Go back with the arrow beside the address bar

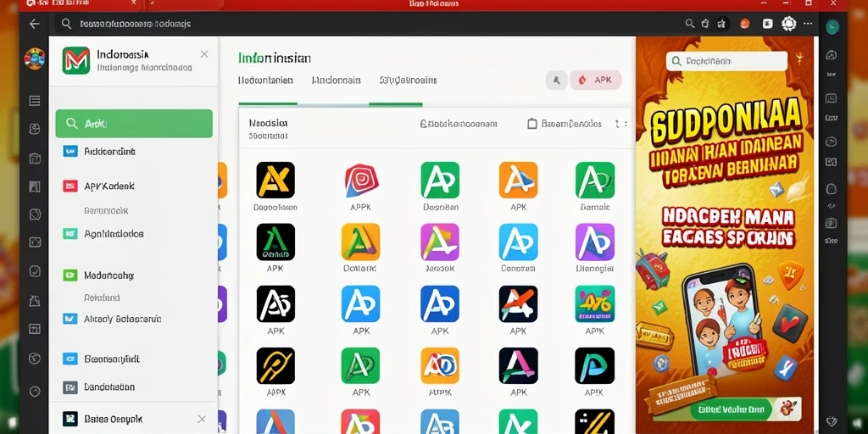34,24
